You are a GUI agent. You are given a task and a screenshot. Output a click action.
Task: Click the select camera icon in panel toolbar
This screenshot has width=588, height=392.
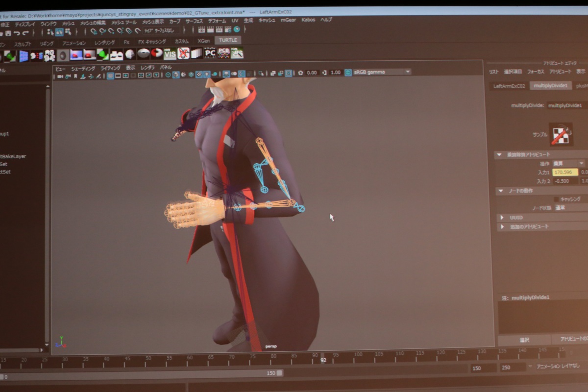click(x=60, y=75)
